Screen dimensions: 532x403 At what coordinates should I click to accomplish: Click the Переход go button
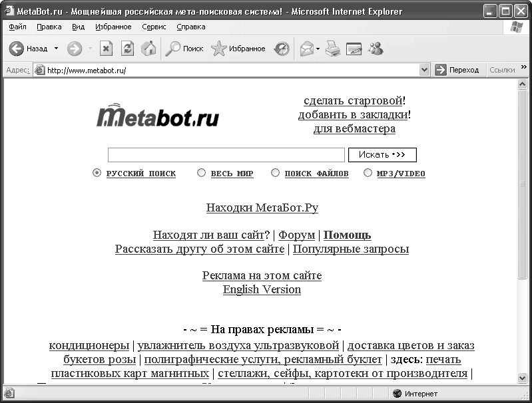[x=457, y=70]
